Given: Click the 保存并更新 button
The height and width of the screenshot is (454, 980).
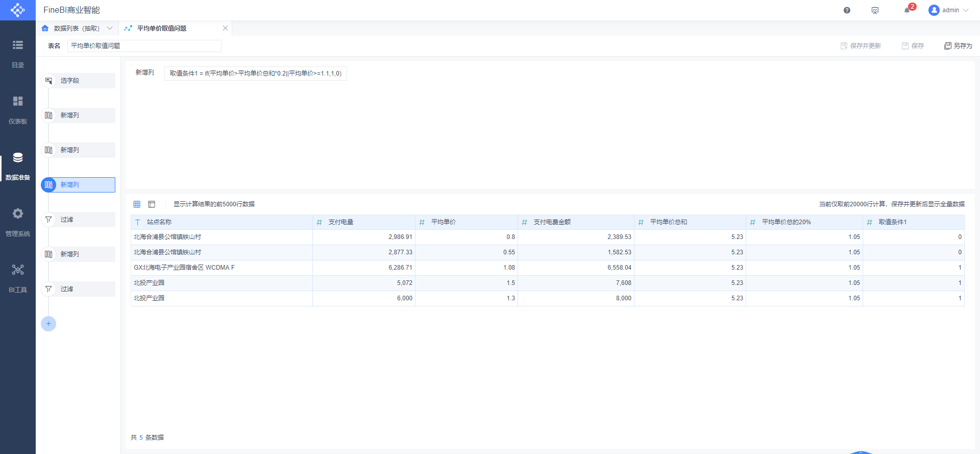Looking at the screenshot, I should (x=861, y=46).
